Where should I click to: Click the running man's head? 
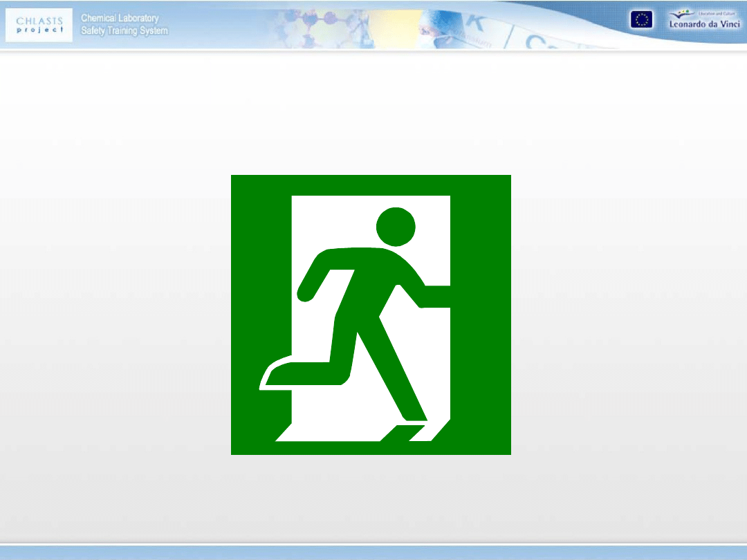coord(396,227)
